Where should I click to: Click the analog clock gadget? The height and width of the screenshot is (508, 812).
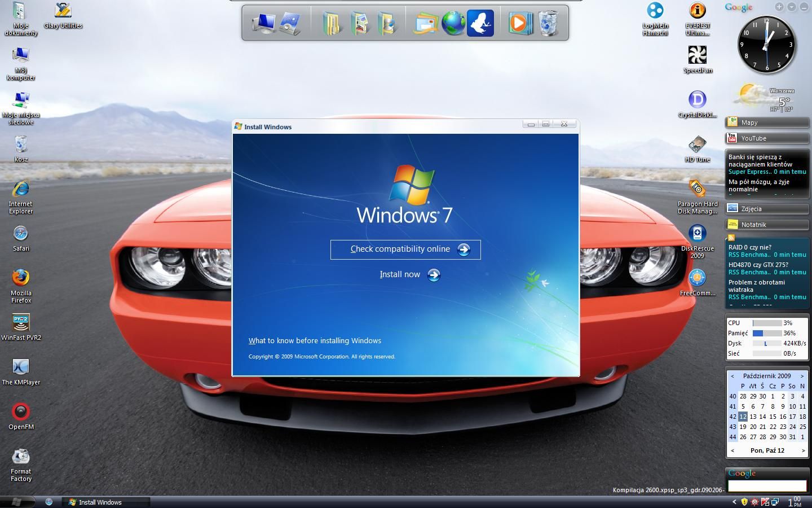click(x=766, y=44)
